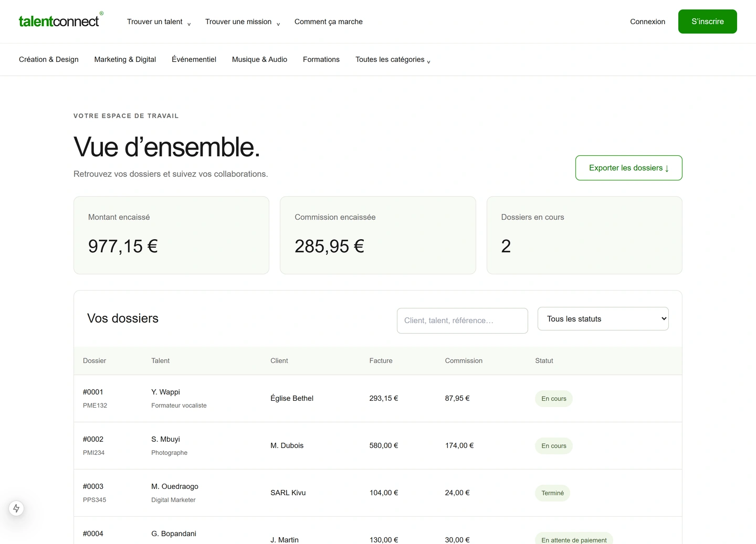
Task: Click the Statut column header
Action: tap(544, 361)
